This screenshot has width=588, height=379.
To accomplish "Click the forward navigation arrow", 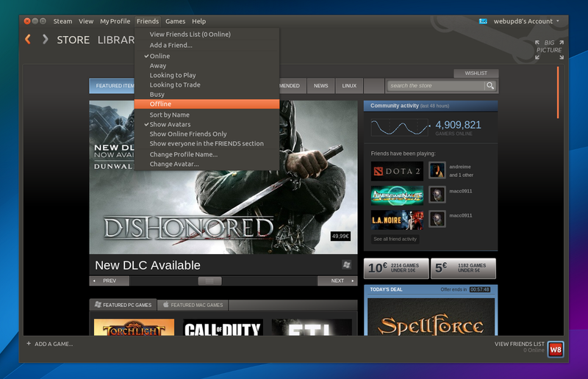I will tap(45, 40).
